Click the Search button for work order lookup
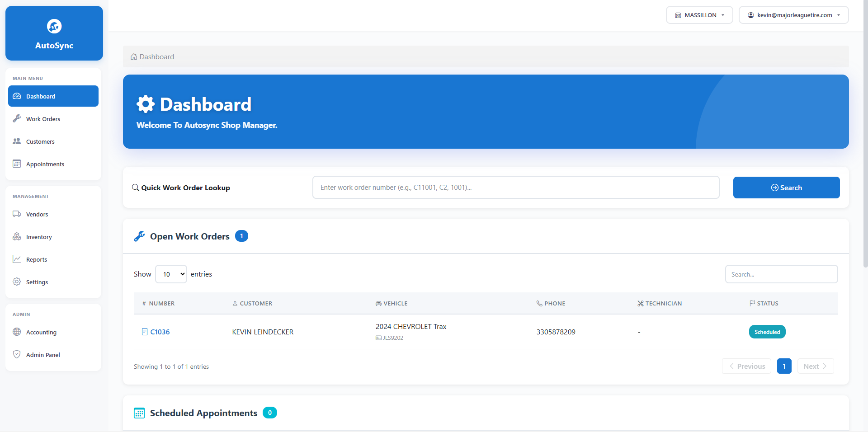This screenshot has height=432, width=868. [786, 187]
